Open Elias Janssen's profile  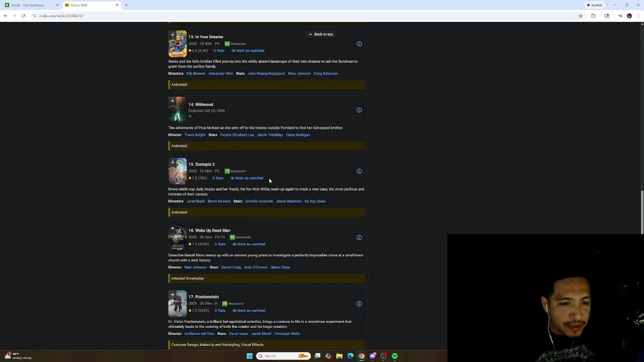[299, 73]
